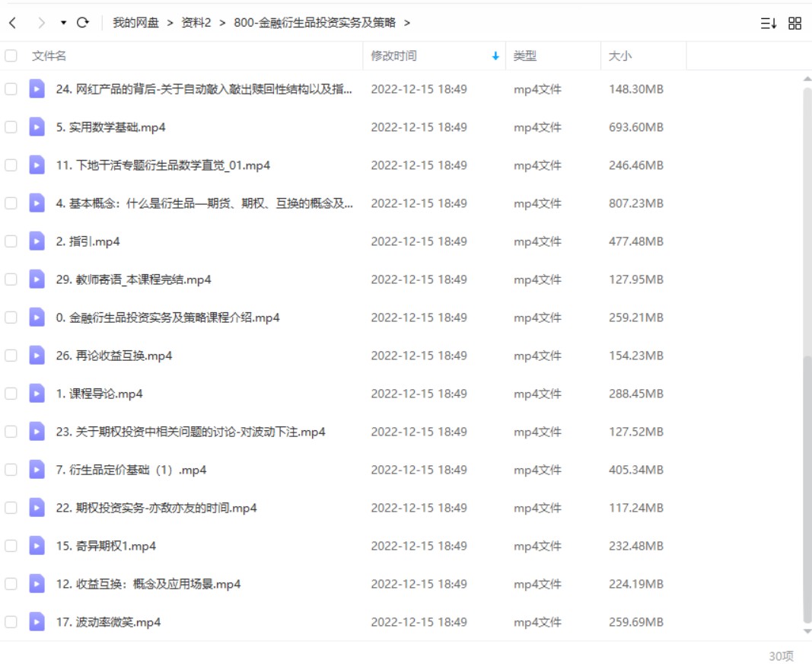Click video icon of 23. 关于期权投资
The width and height of the screenshot is (812, 670).
pos(37,432)
